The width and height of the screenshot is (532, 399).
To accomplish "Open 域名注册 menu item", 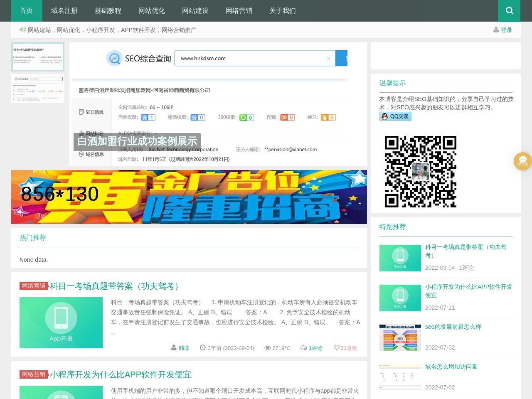I will pyautogui.click(x=64, y=11).
